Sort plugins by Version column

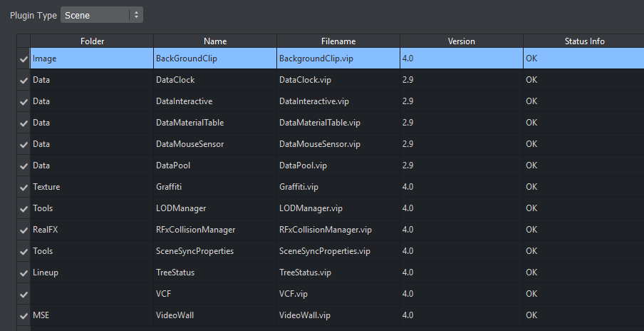click(461, 41)
